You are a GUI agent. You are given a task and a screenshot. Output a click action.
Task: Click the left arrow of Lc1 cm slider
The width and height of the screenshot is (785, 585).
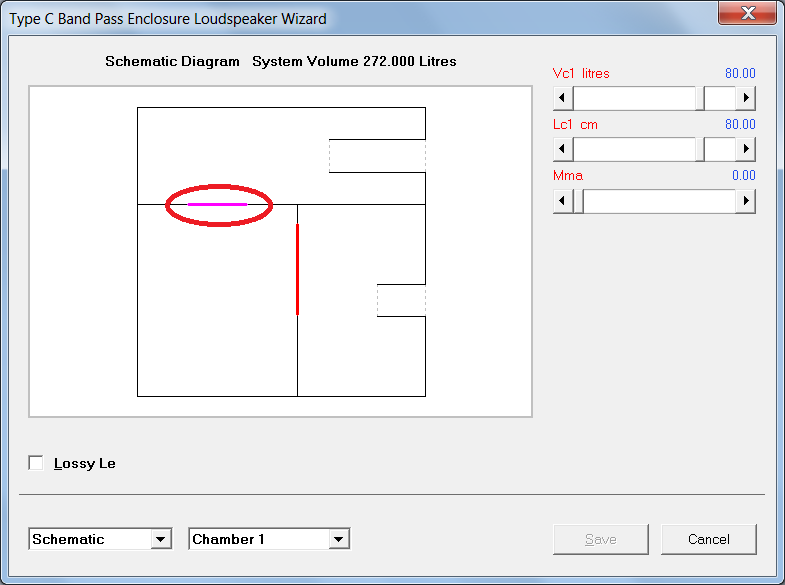pos(563,149)
